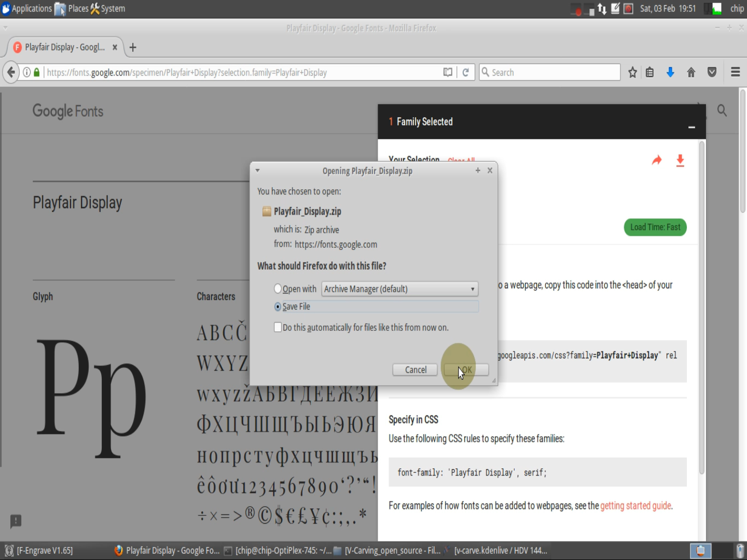
Task: Open the Firefox hamburger menu
Action: point(735,73)
